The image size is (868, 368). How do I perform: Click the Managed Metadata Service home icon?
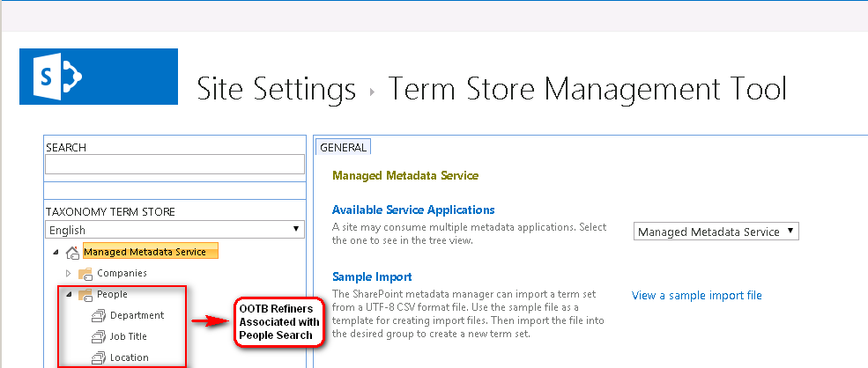click(72, 253)
